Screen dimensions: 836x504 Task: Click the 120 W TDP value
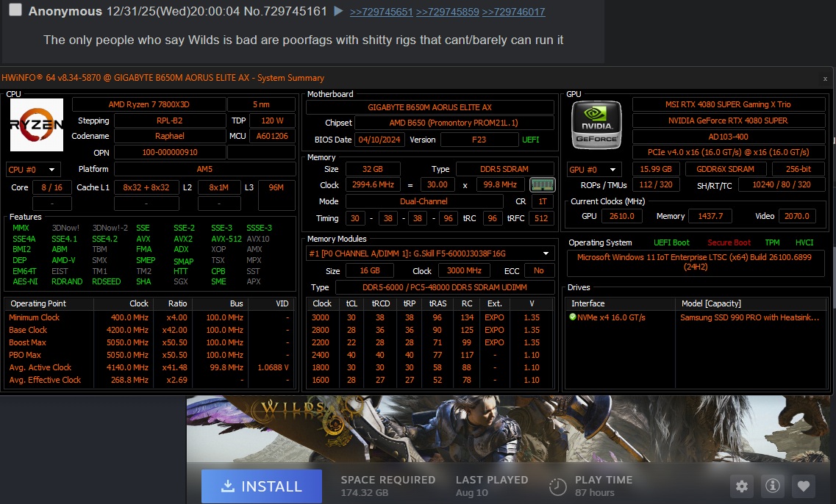coord(272,120)
